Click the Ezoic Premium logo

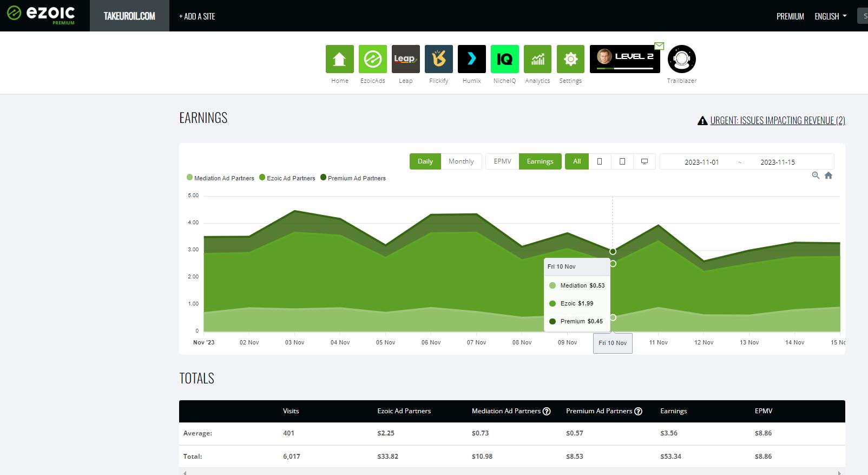coord(41,15)
